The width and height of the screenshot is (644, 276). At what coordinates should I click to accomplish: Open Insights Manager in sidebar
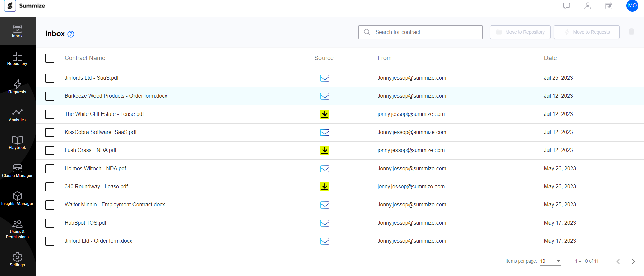(17, 199)
